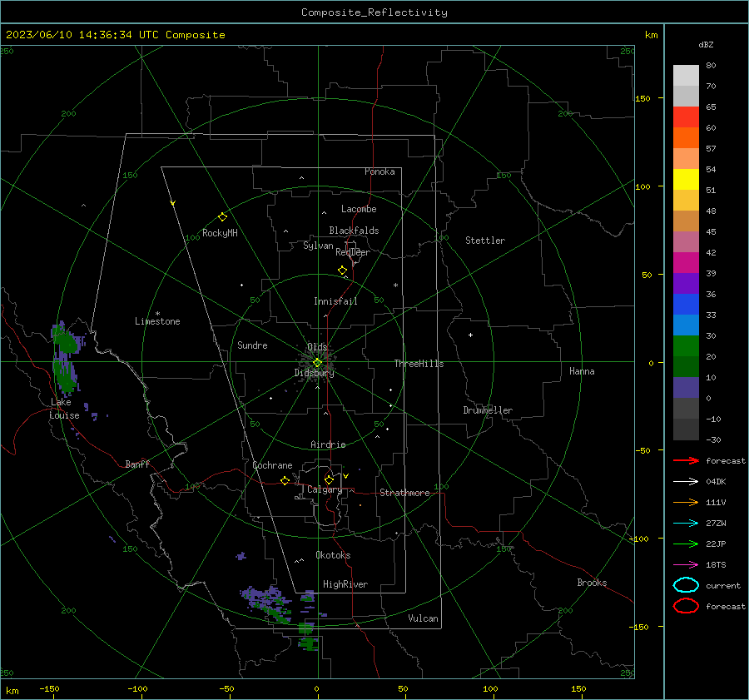Viewport: 749px width, 700px height.
Task: Click the orange 111V arrow legend icon
Action: point(686,502)
